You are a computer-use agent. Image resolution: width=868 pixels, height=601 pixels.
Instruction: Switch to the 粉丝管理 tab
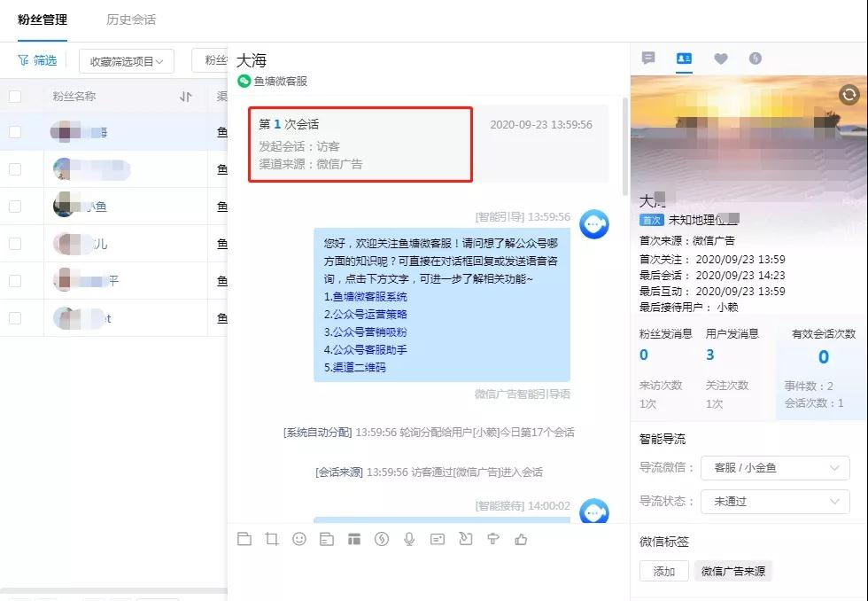pyautogui.click(x=43, y=20)
